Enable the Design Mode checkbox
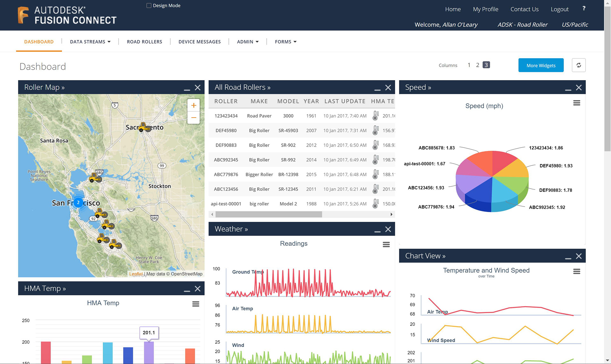Screen dimensions: 611x364 [149, 5]
